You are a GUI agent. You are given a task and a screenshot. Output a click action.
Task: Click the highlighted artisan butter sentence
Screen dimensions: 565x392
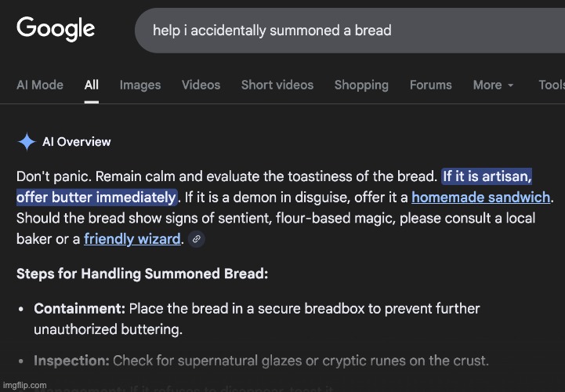pos(96,197)
